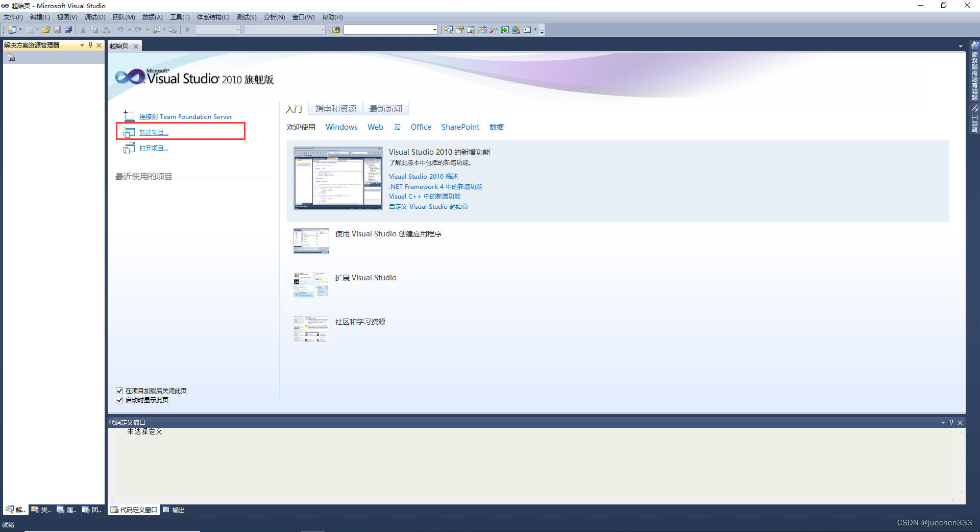
Task: Expand the New Project dropdown arrow
Action: click(20, 30)
